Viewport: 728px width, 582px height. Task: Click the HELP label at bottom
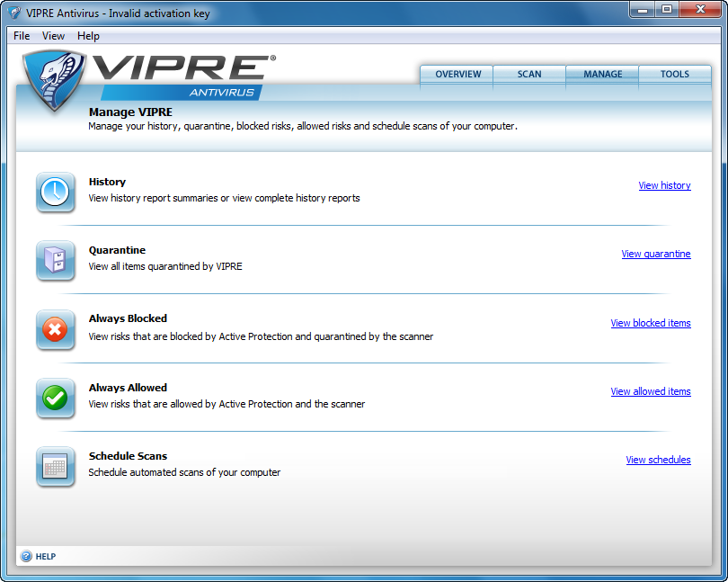click(46, 557)
